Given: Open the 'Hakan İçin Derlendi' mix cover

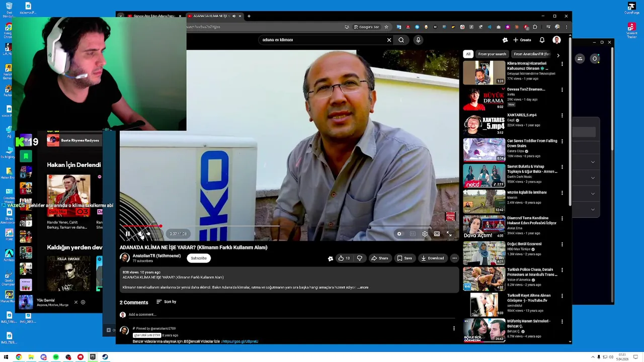Looking at the screenshot, I should pyautogui.click(x=68, y=196).
